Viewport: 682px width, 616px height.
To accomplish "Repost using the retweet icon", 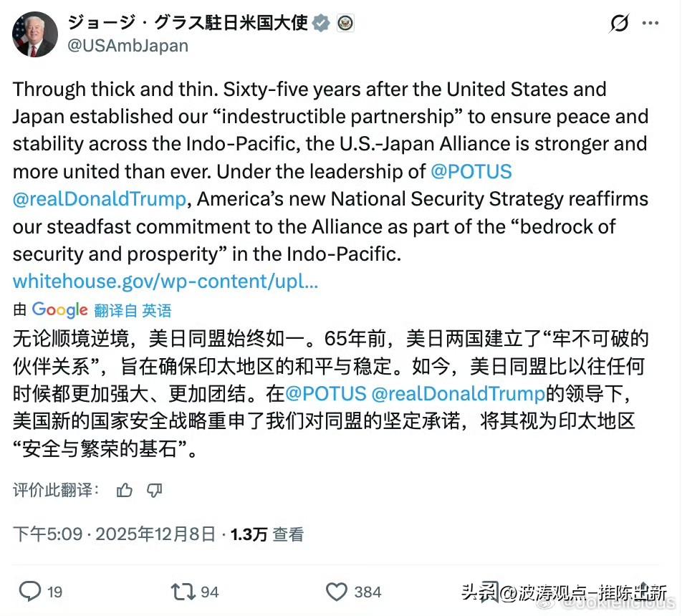I will 183,591.
